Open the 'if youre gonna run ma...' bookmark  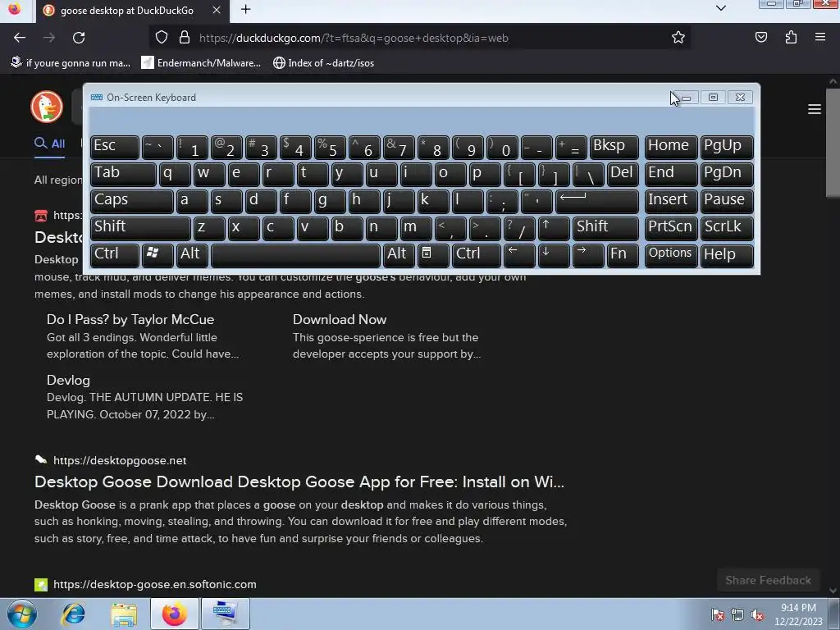point(71,63)
